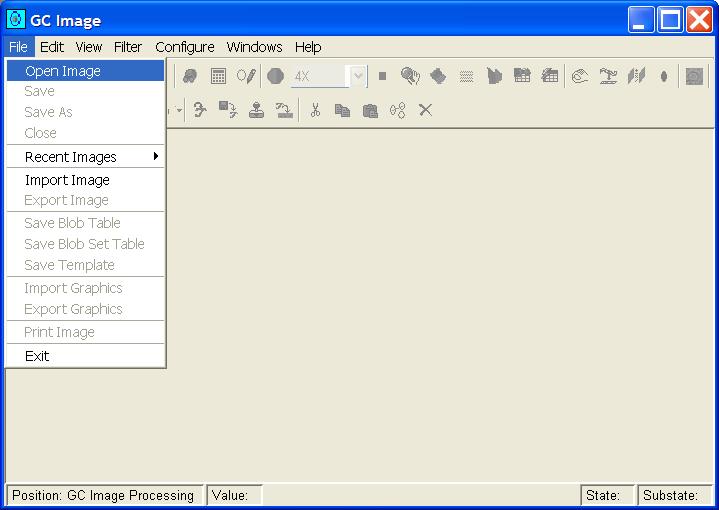Image resolution: width=719 pixels, height=510 pixels.
Task: Expand the Recent Images submenu
Action: pos(85,157)
